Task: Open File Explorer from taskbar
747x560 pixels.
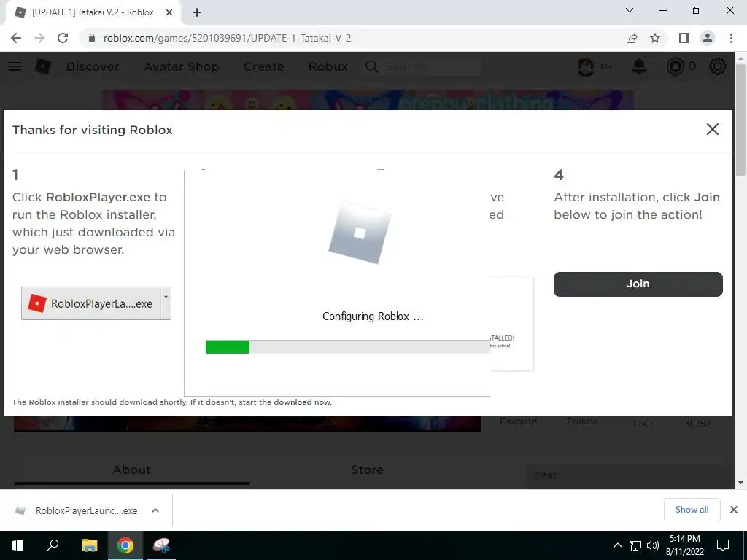Action: tap(89, 545)
